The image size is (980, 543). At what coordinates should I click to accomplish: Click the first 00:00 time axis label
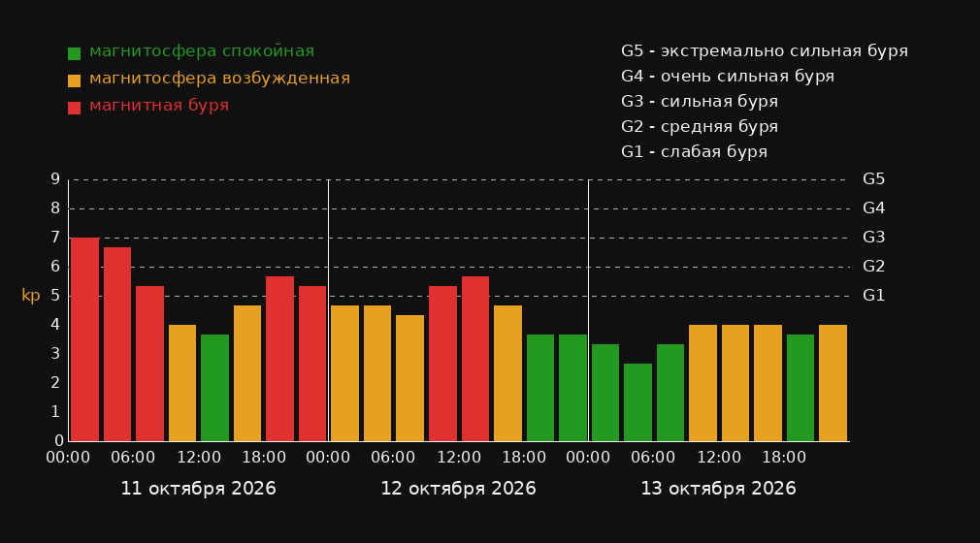(68, 458)
